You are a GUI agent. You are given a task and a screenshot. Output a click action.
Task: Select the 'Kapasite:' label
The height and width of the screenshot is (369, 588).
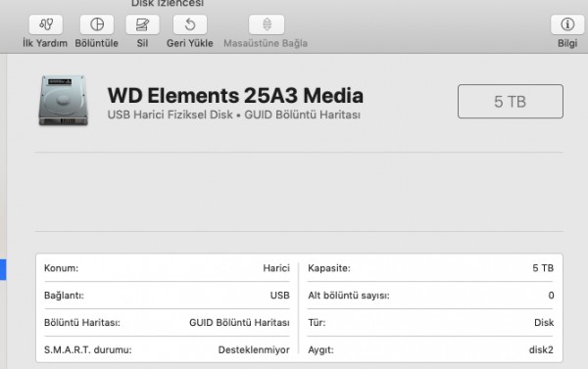pos(329,268)
